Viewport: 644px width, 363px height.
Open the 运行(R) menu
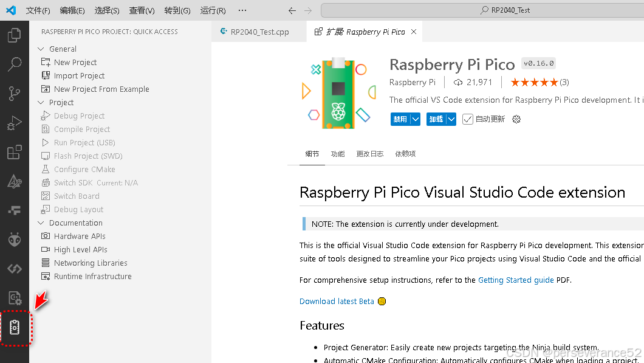(213, 10)
